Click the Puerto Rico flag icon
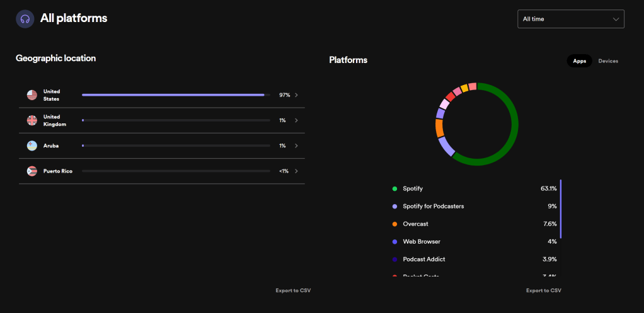 click(32, 171)
